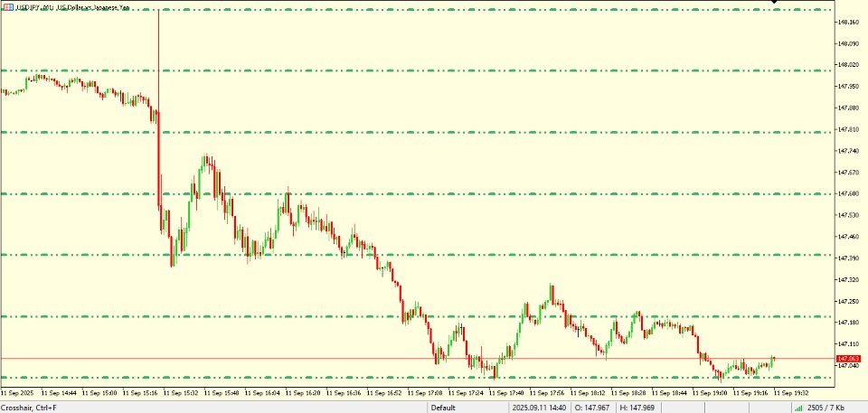Click the 148.160 price scale label
The width and height of the screenshot is (868, 413).
849,22
